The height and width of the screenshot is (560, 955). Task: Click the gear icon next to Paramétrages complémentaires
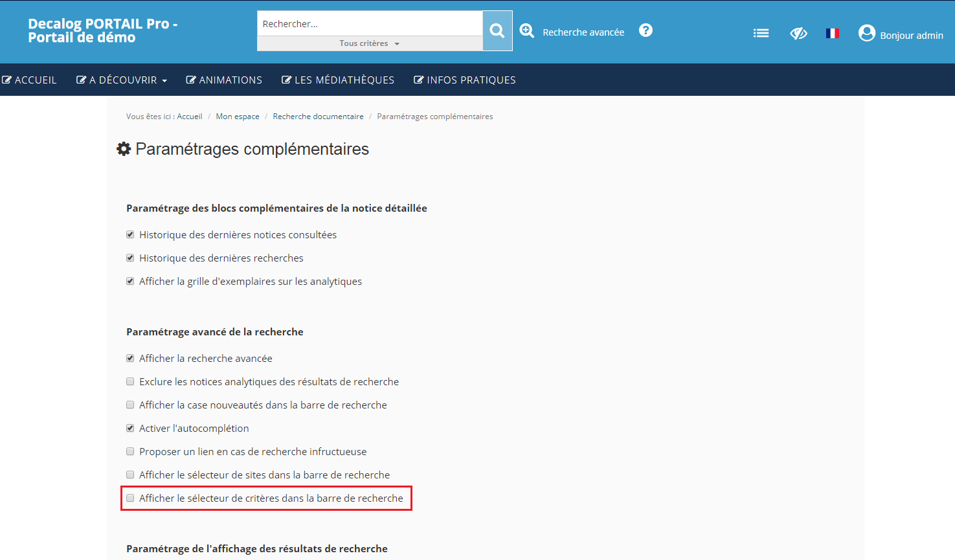pos(123,148)
